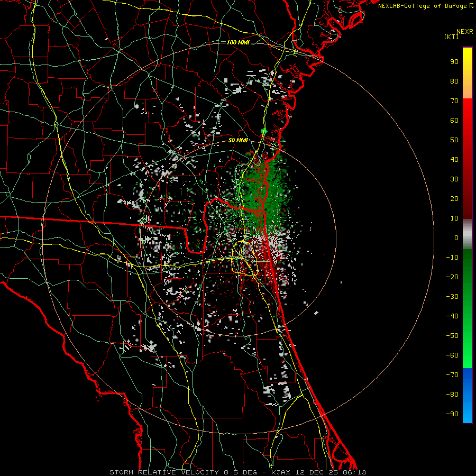Click the -80 value on velocity scale
Screen dimensions: 476x476
pyautogui.click(x=452, y=395)
